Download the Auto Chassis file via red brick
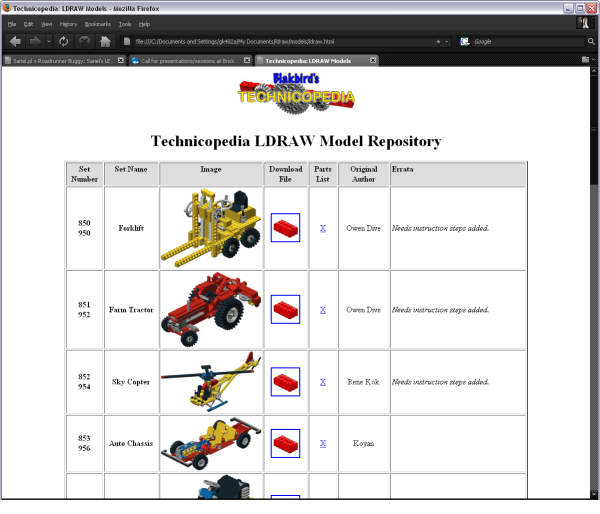This screenshot has height=514, width=600. pos(285,443)
